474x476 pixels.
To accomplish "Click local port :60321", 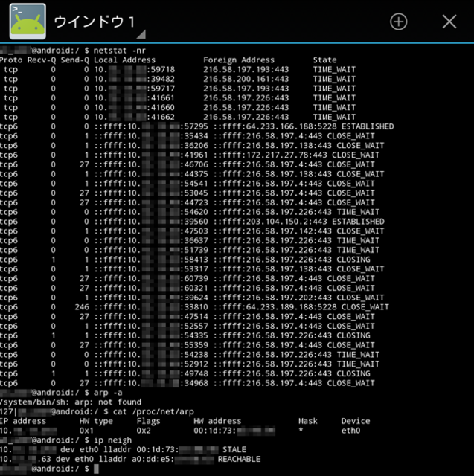I will coord(194,288).
